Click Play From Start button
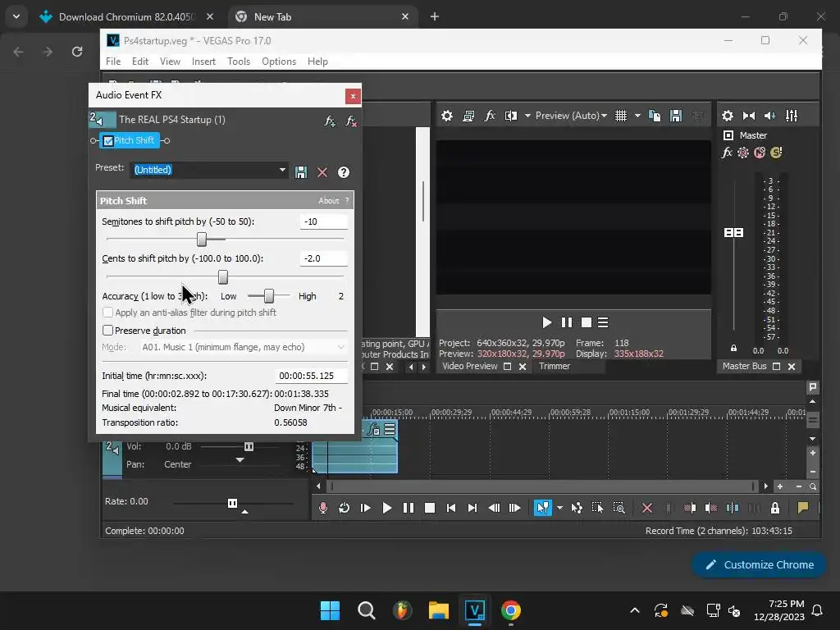This screenshot has width=840, height=630. pos(365,508)
